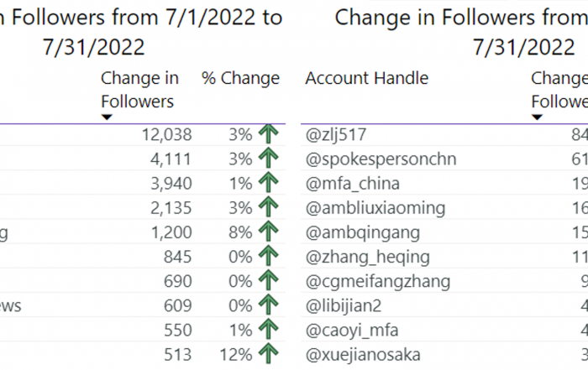Select the 3,940 followers value cell

pos(171,184)
